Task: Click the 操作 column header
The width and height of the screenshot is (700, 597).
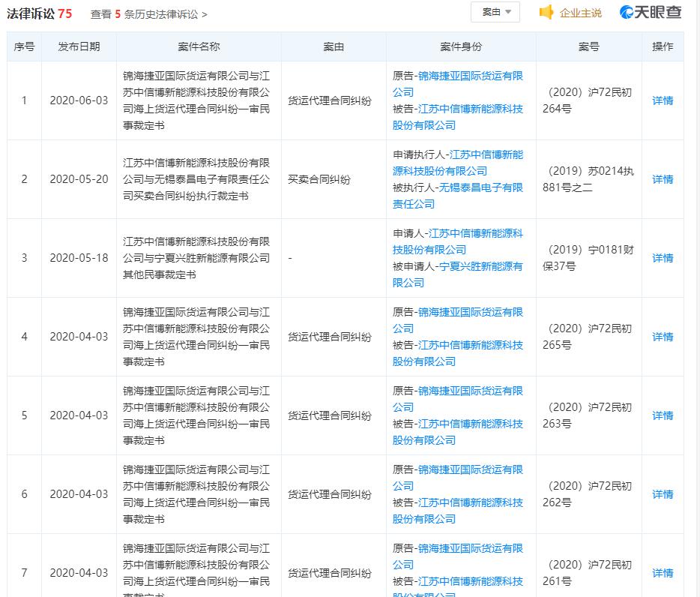Action: [x=663, y=46]
